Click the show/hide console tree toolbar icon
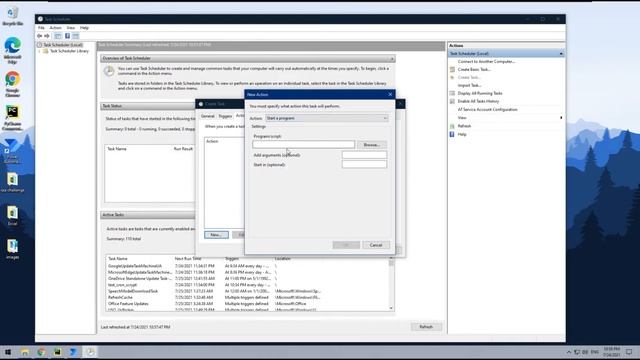This screenshot has height=360, width=640. pos(58,36)
